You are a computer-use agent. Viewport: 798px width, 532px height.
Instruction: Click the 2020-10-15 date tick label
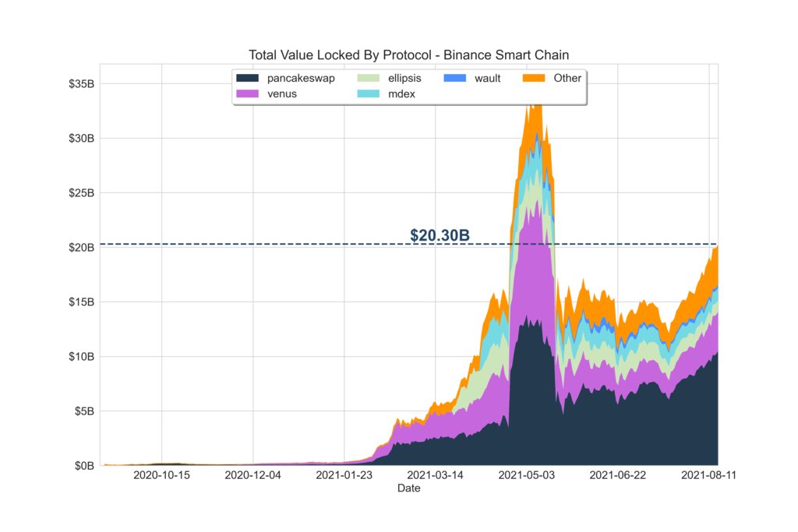click(161, 475)
